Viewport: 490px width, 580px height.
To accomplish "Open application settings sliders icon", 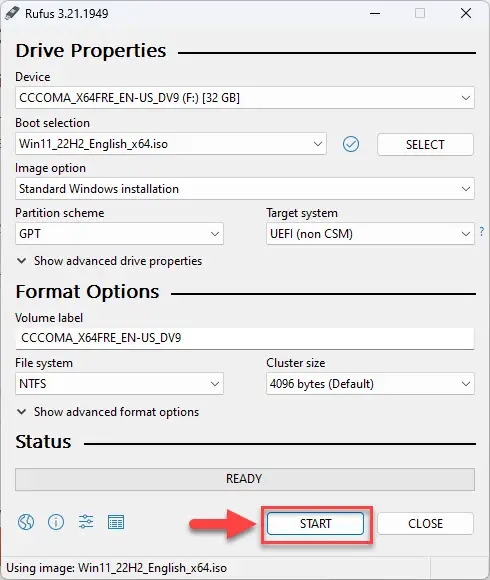I will (x=86, y=522).
